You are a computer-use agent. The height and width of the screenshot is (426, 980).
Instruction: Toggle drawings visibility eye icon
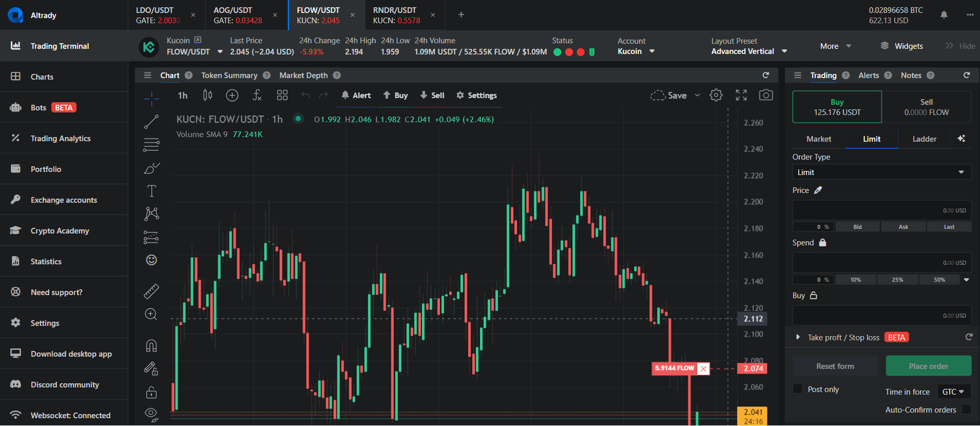click(151, 414)
